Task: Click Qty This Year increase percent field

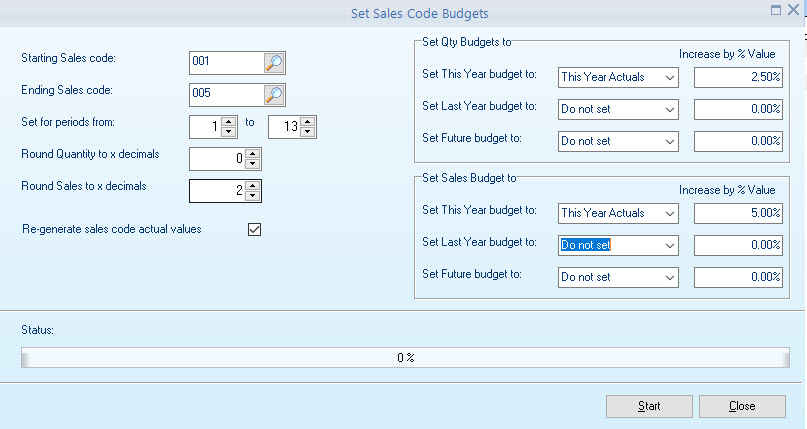Action: [738, 77]
